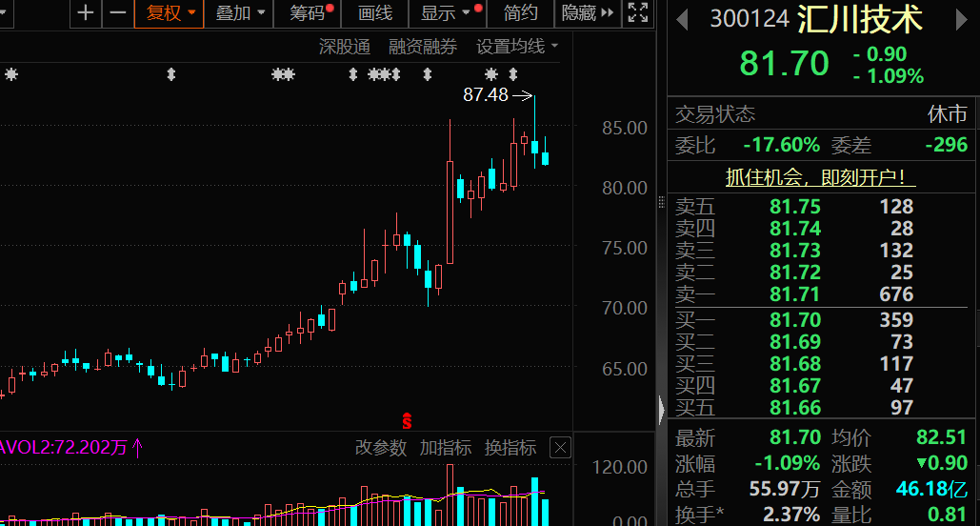Select 卖一 price 81.71
Viewport: 980px width, 526px height.
795,293
